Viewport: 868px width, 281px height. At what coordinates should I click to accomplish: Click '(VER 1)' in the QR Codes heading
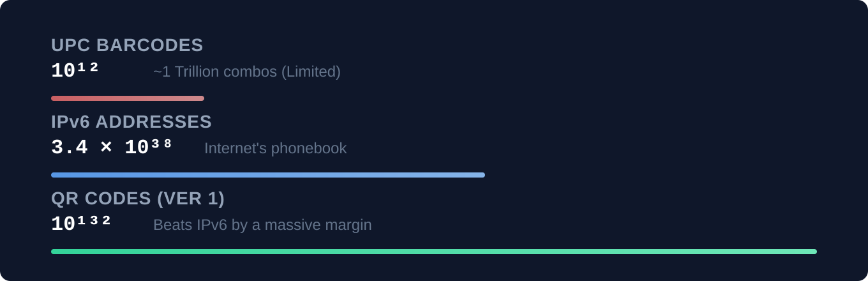pos(190,199)
